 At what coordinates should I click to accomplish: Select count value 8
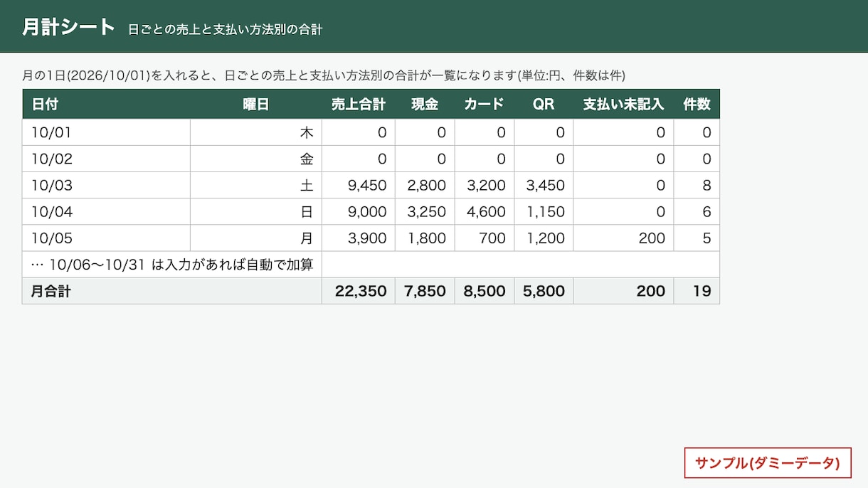pos(697,186)
